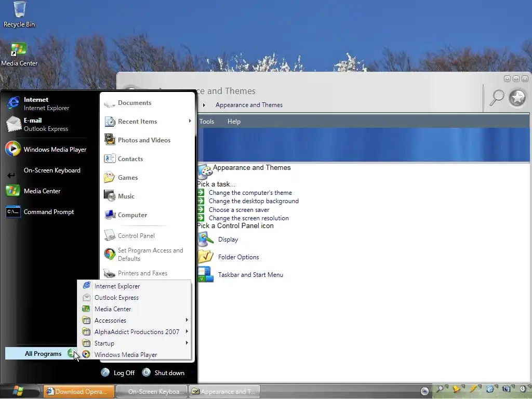This screenshot has width=532, height=399.
Task: Open the Tools menu
Action: pos(207,122)
